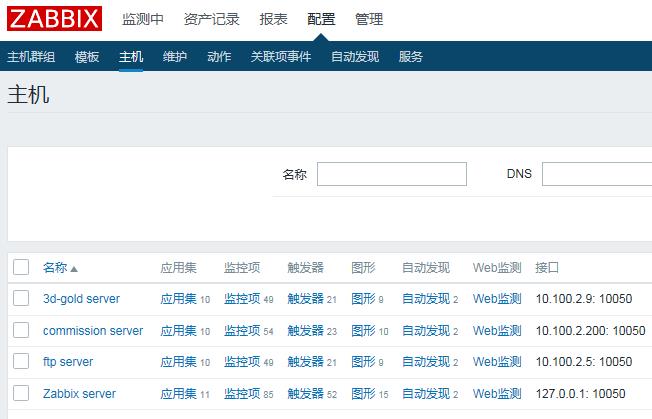Open 触发器 for Zabbix server

click(x=306, y=394)
